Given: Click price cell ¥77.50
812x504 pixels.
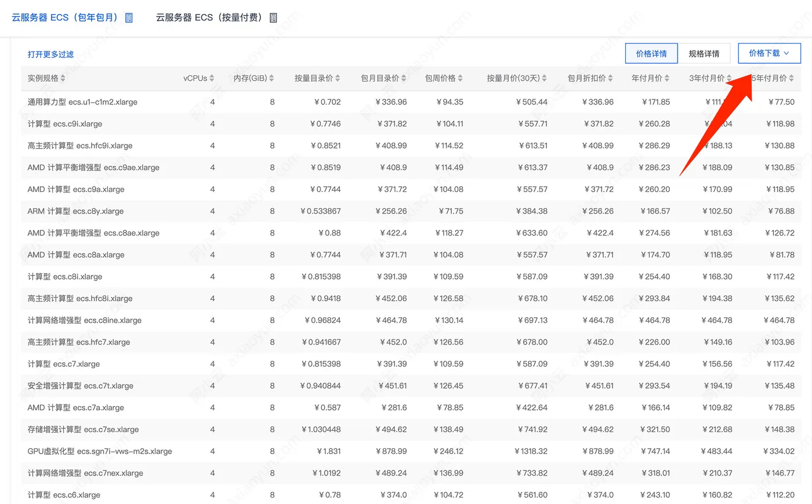Looking at the screenshot, I should [781, 102].
